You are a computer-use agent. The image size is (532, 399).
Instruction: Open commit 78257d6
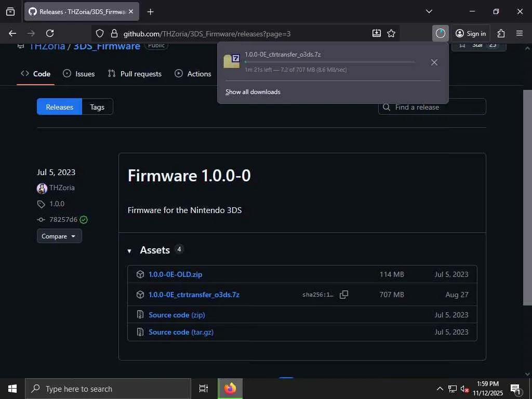pyautogui.click(x=63, y=220)
